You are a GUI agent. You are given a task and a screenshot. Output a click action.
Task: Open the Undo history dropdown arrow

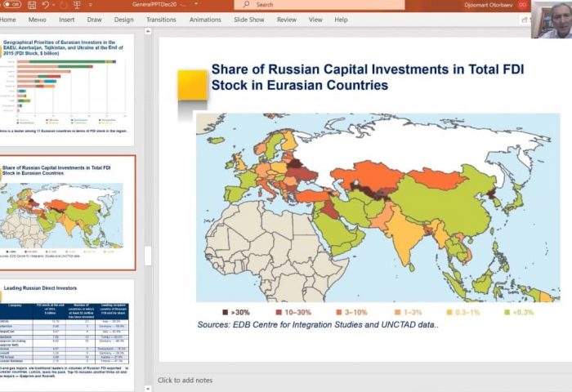54,5
